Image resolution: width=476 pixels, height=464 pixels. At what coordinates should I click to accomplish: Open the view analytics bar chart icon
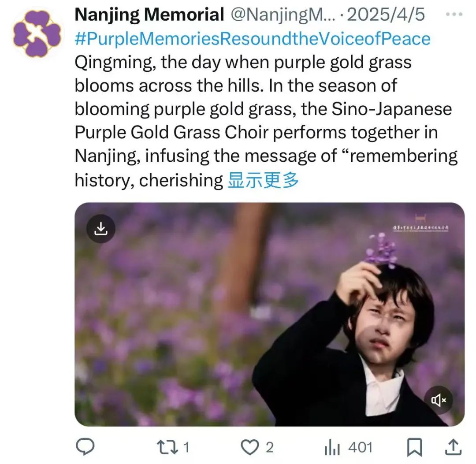coord(333,448)
